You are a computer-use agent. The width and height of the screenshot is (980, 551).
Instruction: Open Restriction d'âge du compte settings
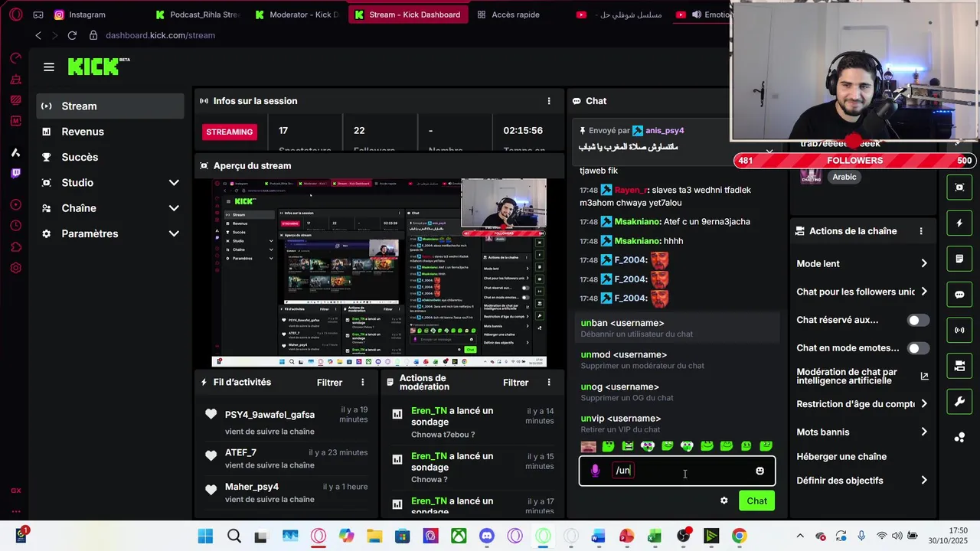pyautogui.click(x=862, y=404)
